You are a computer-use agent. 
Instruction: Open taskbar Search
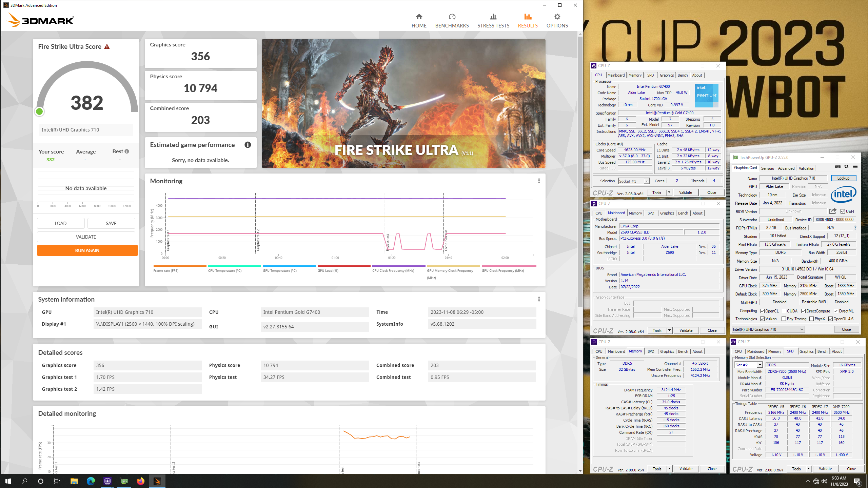[x=24, y=481]
